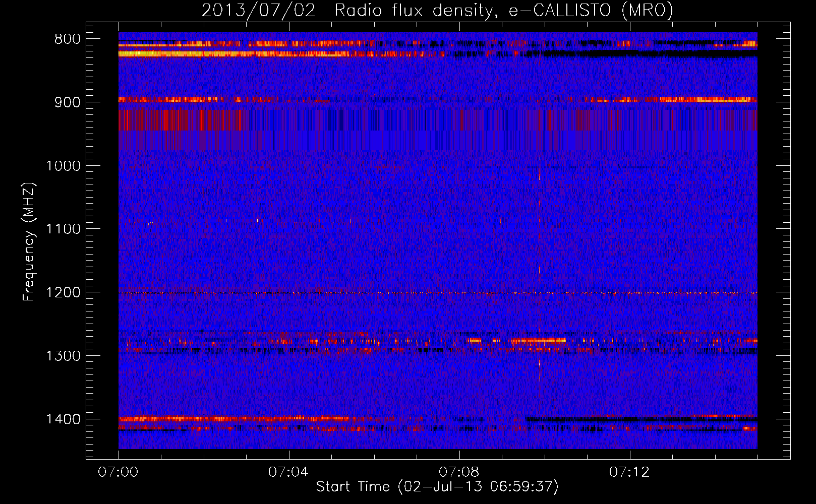Click the 07:08 time tick label

click(459, 472)
